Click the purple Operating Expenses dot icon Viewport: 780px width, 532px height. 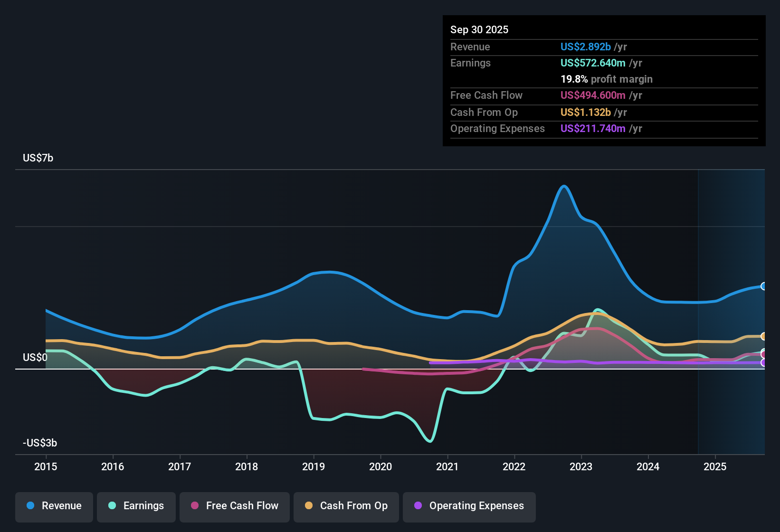tap(417, 506)
